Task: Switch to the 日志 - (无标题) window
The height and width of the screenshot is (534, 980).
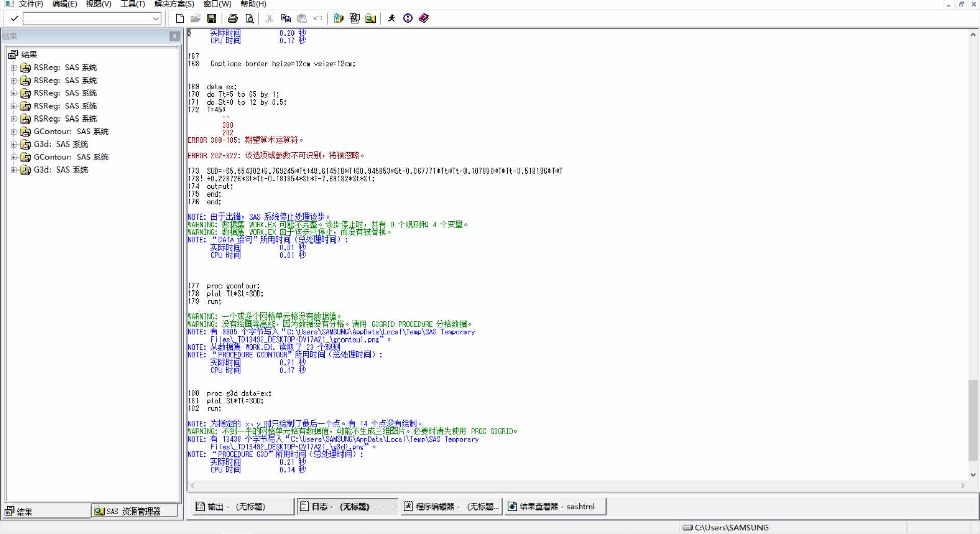Action: tap(347, 506)
